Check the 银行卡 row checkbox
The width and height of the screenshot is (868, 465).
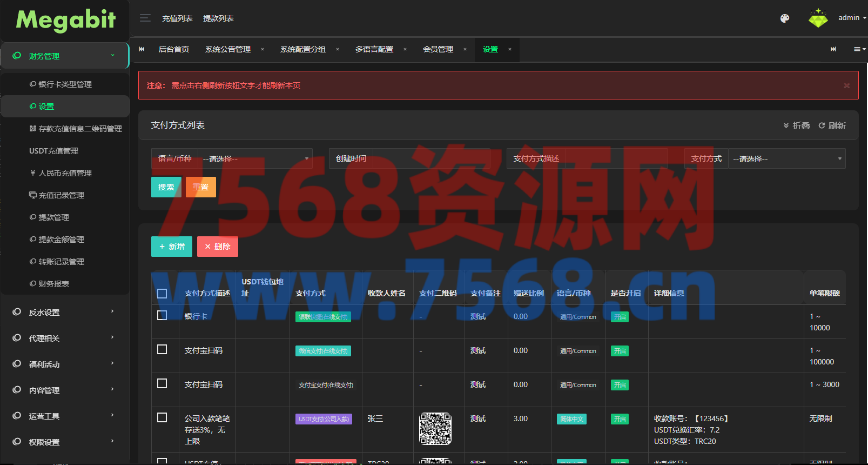click(162, 315)
